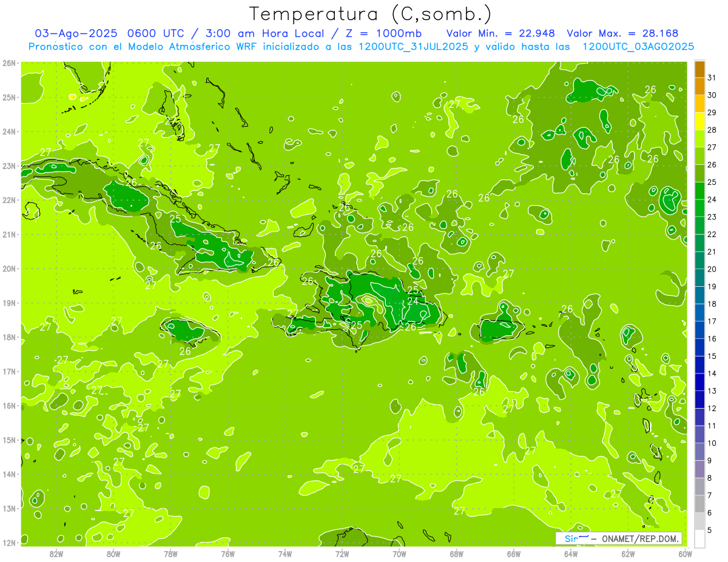Click the "76W" longitude axis label
Image resolution: width=728 pixels, height=562 pixels.
(228, 554)
